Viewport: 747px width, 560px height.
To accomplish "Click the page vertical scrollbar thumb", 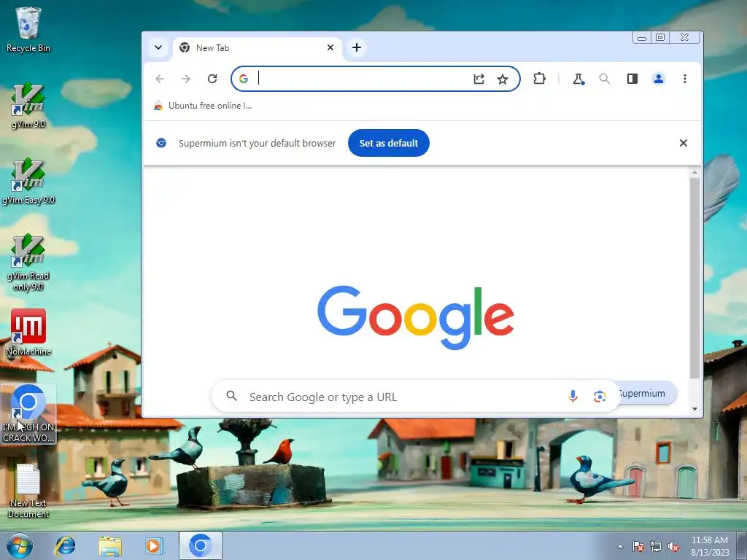I will coord(694,278).
